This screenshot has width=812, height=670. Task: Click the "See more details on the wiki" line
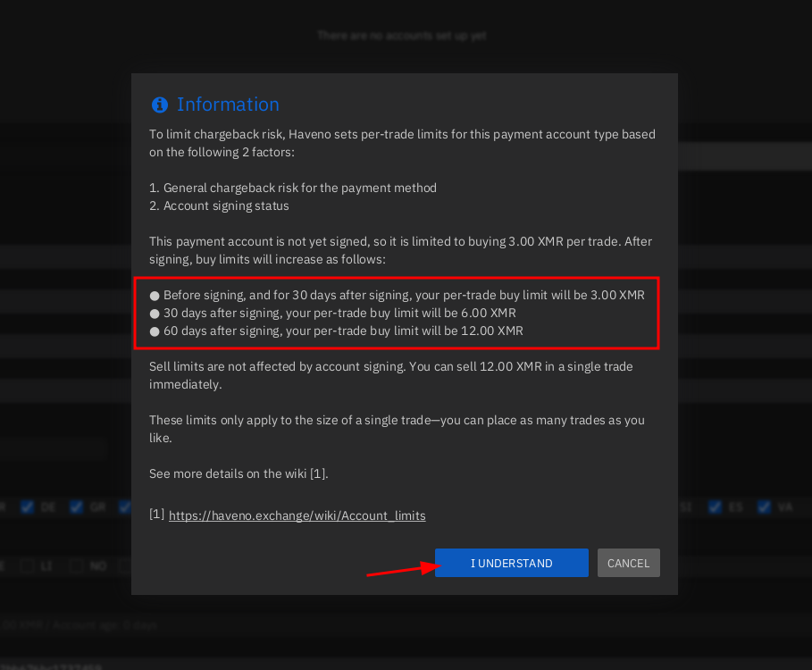(239, 473)
